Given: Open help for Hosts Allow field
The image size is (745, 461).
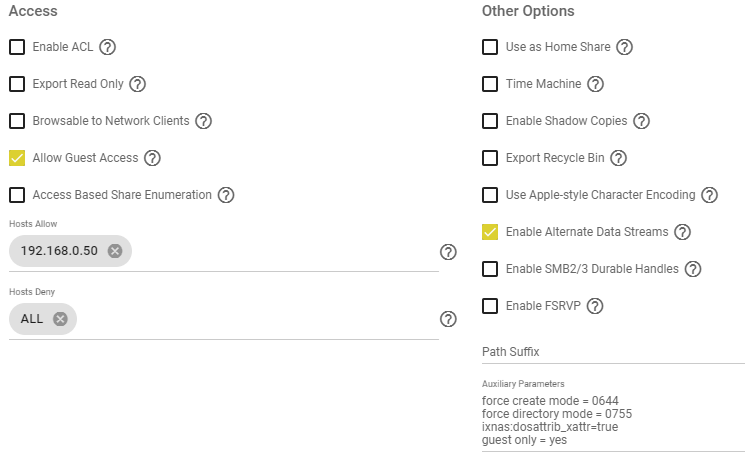Looking at the screenshot, I should tap(448, 252).
